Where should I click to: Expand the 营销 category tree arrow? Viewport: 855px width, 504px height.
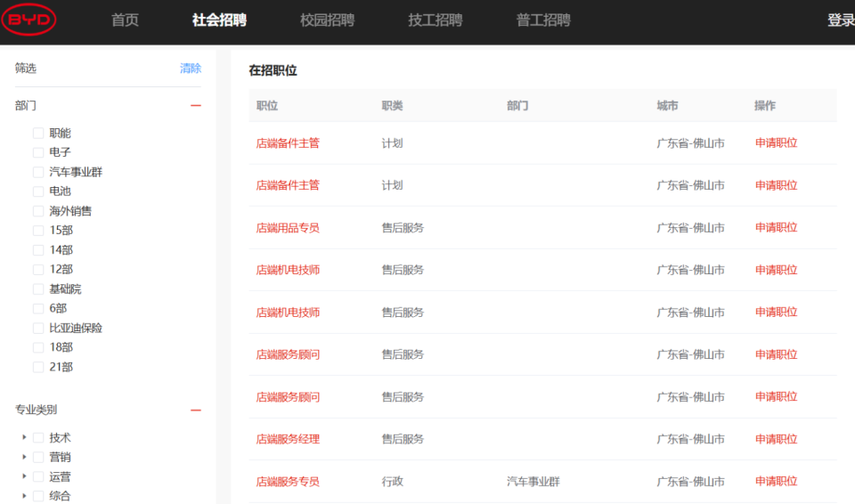(x=24, y=457)
